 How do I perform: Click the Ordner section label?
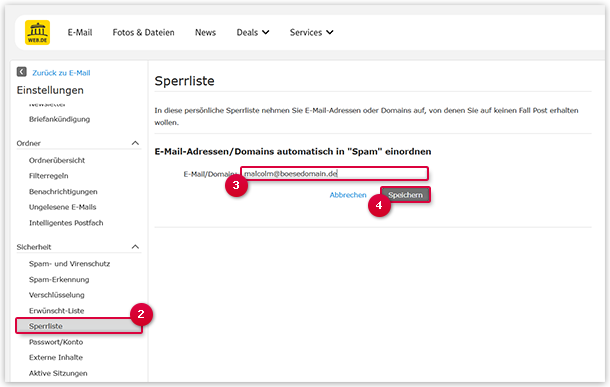(x=28, y=143)
